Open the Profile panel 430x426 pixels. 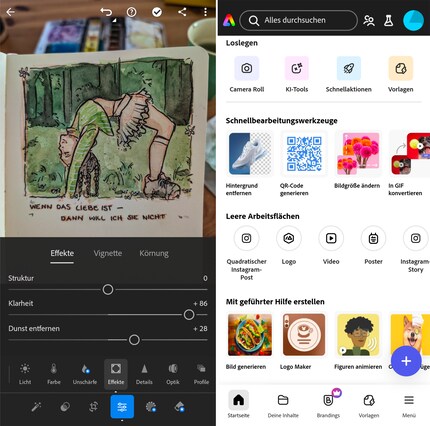tap(201, 374)
